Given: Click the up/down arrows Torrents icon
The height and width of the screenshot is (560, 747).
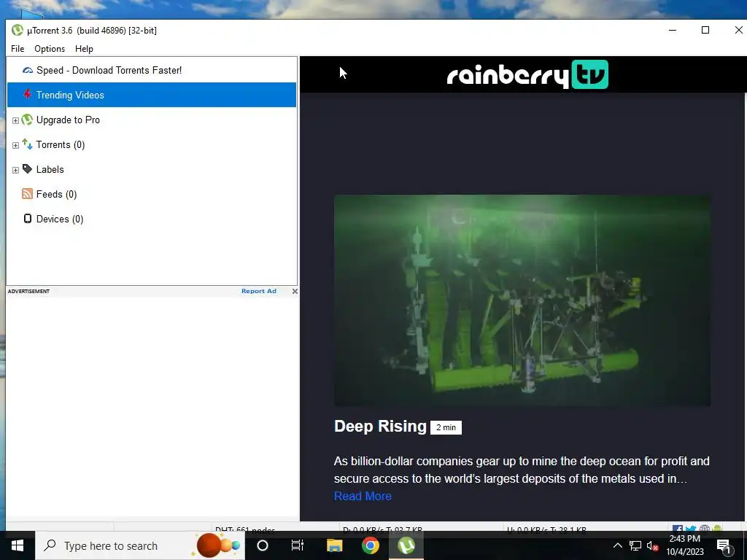Looking at the screenshot, I should click(27, 144).
